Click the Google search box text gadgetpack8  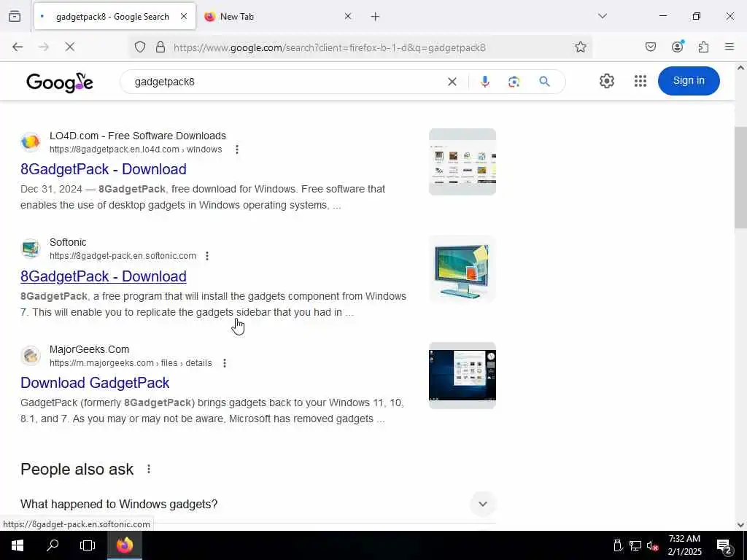(x=164, y=82)
